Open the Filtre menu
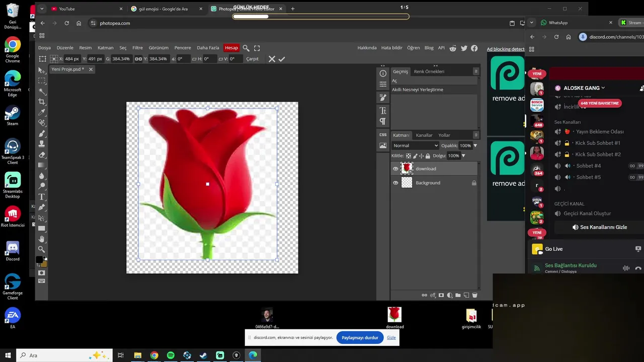Screen dimensions: 644x362 click(x=137, y=48)
